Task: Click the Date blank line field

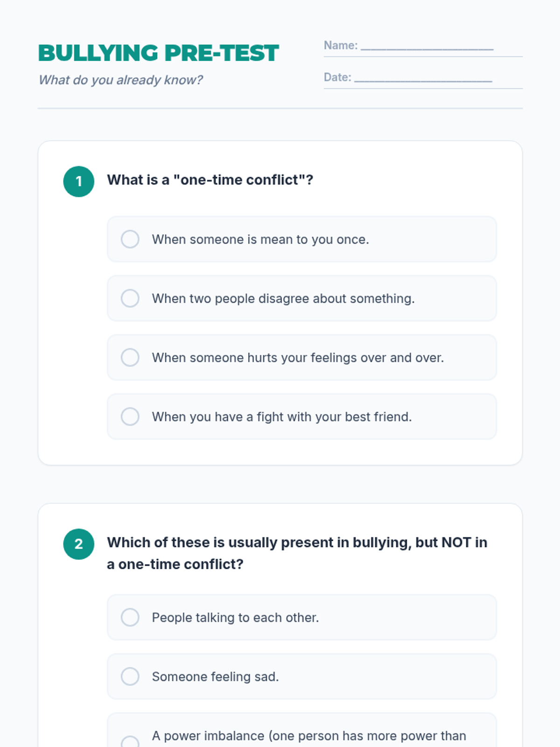Action: pos(423,78)
